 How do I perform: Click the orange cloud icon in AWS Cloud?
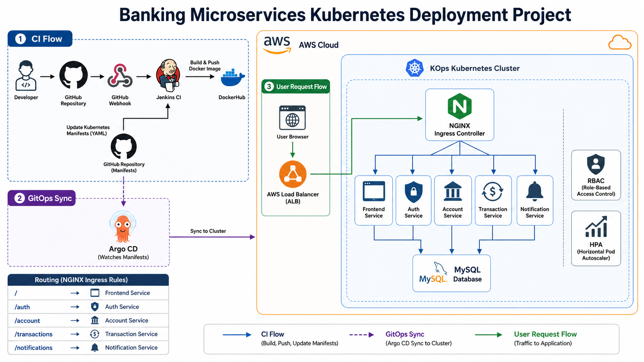pyautogui.click(x=620, y=42)
